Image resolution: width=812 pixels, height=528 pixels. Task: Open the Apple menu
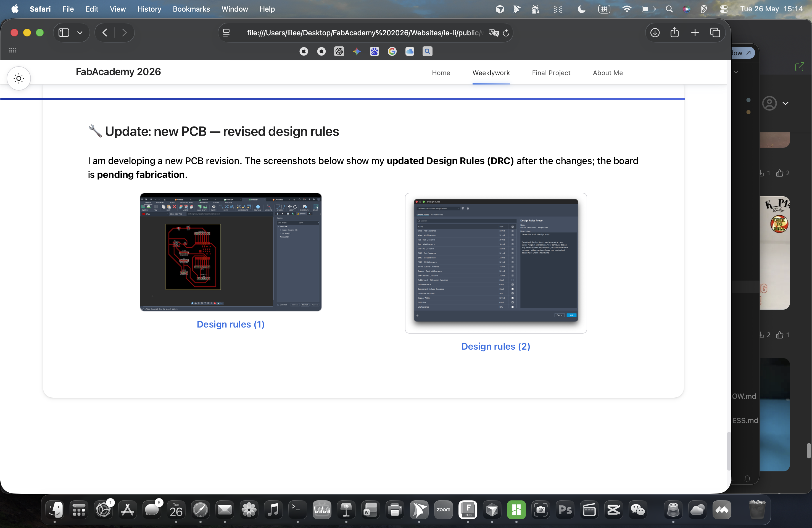pyautogui.click(x=15, y=9)
